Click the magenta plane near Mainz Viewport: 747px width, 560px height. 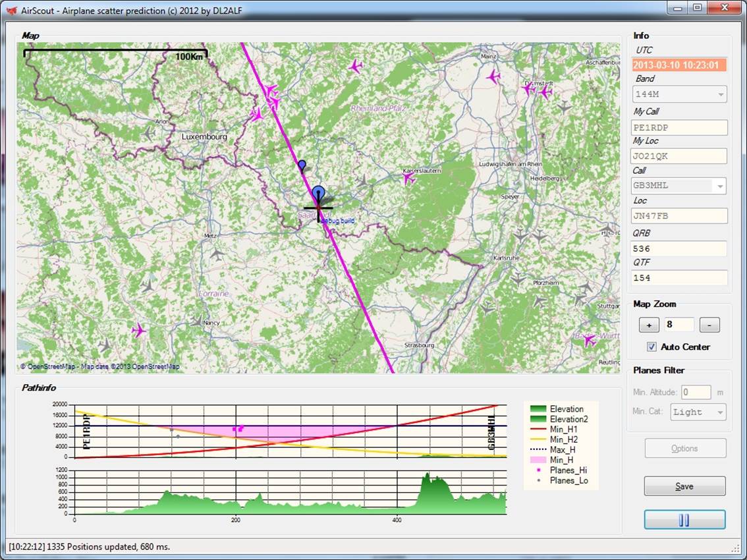coord(493,76)
